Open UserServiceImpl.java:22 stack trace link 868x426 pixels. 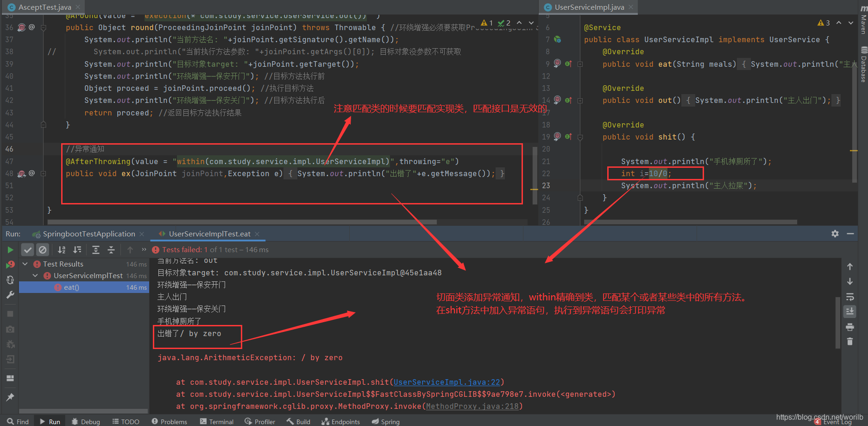coord(447,382)
